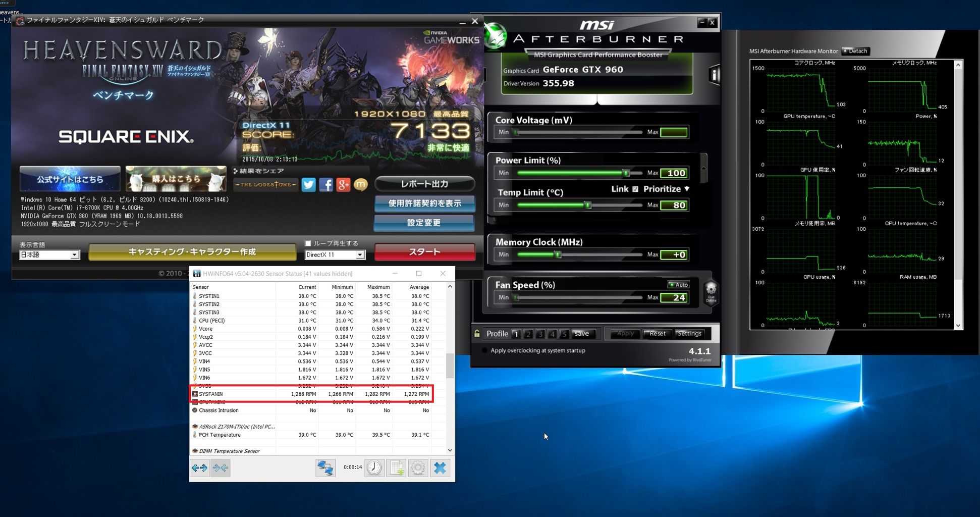Image resolution: width=980 pixels, height=517 pixels.
Task: Select Afterburner profile slot 4
Action: click(552, 334)
